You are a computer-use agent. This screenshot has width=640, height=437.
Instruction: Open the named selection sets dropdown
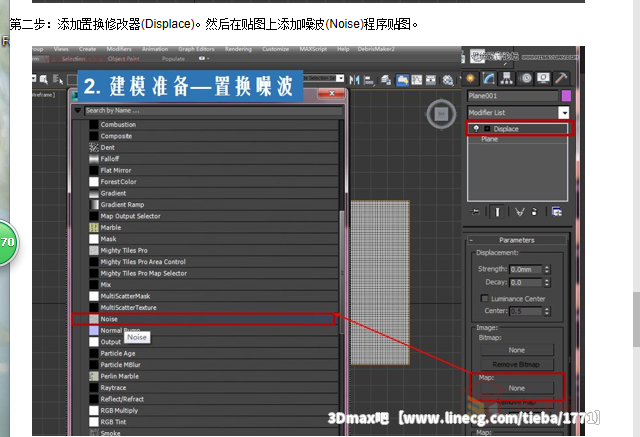pos(340,78)
